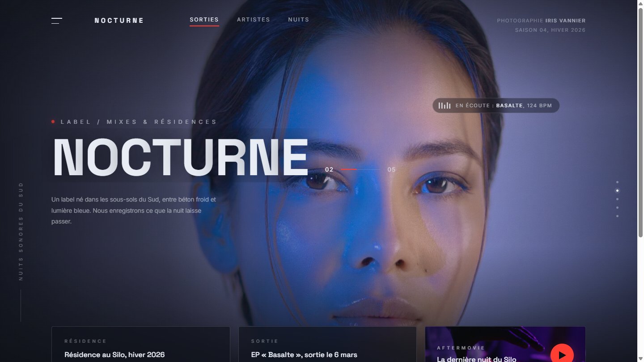Select the first slide pagination dot
The height and width of the screenshot is (362, 644).
[617, 182]
